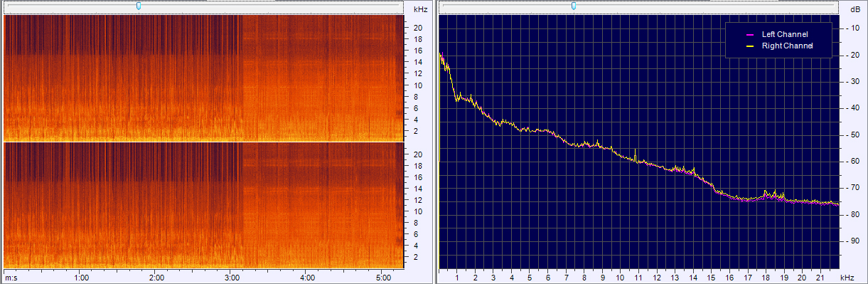Click the 2:00 mark on the timeline
868x284 pixels.
tap(157, 276)
